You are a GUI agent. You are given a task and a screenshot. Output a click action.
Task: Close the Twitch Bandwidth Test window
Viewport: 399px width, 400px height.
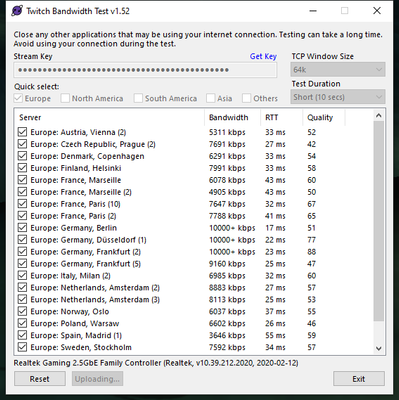click(377, 11)
